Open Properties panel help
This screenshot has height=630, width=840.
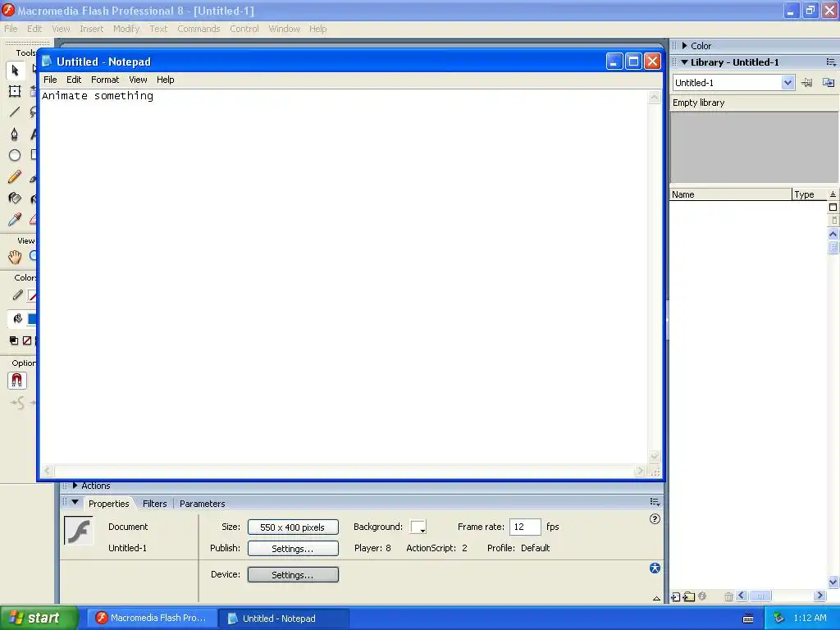pos(655,518)
